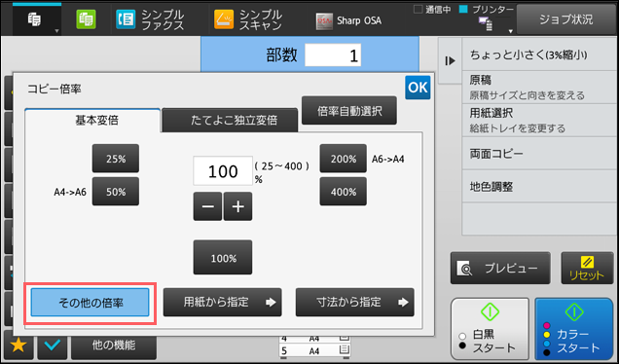Set ratio to 50% (A4->A6)
619x364 pixels.
(x=116, y=192)
